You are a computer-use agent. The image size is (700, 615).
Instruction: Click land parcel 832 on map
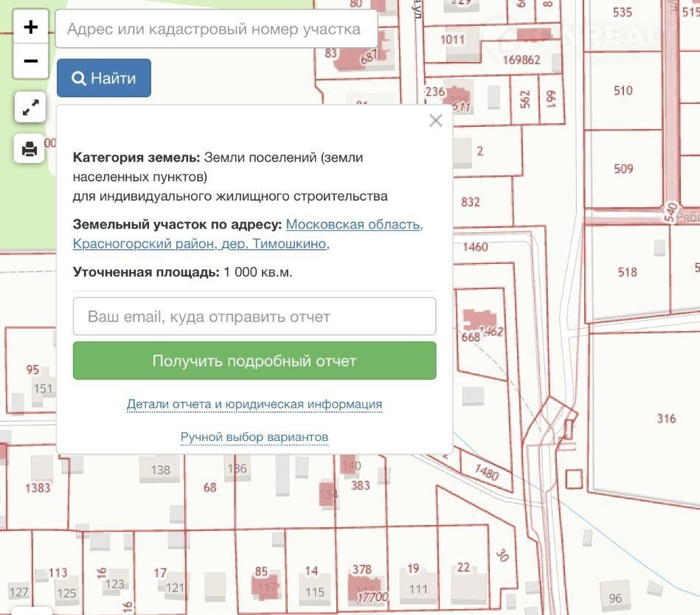coord(470,202)
